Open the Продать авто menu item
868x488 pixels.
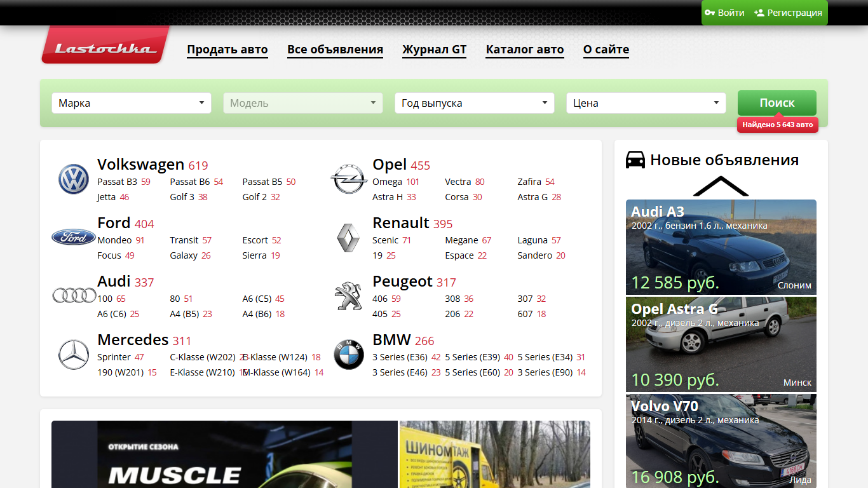227,50
